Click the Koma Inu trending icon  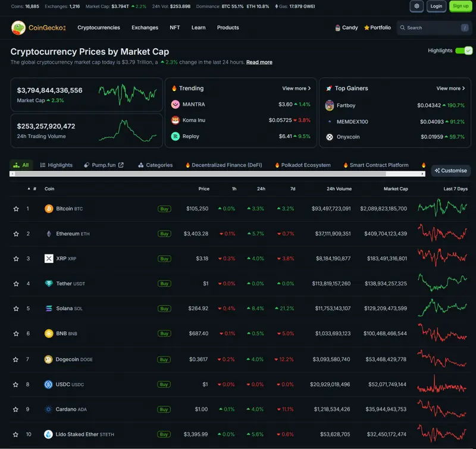click(175, 121)
